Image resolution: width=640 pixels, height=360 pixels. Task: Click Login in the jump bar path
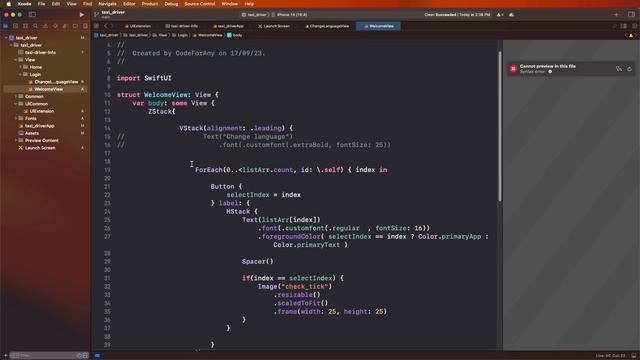click(180, 36)
